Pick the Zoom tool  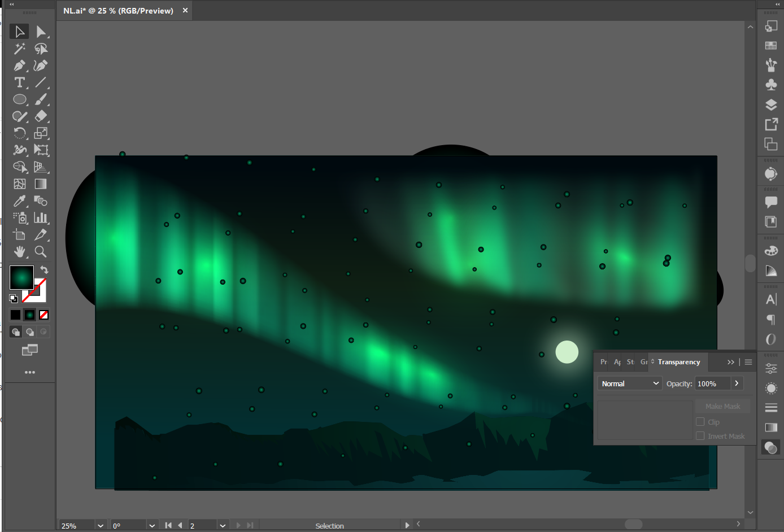click(41, 252)
